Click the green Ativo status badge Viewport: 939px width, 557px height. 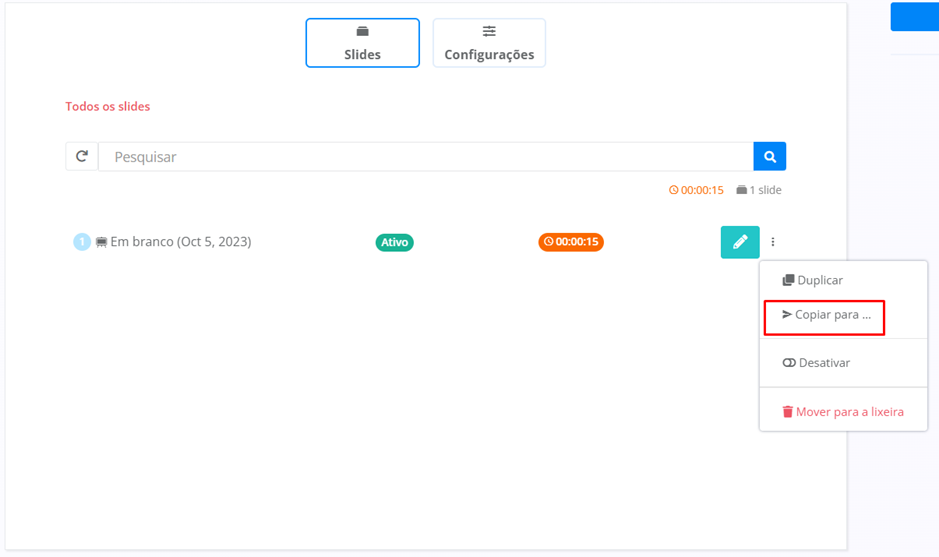[394, 242]
